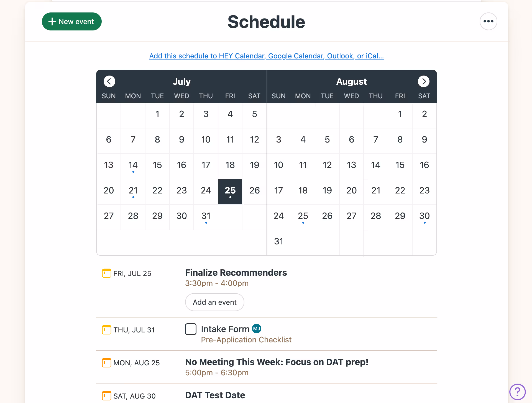Click the Add an event button
This screenshot has width=532, height=403.
tap(214, 302)
